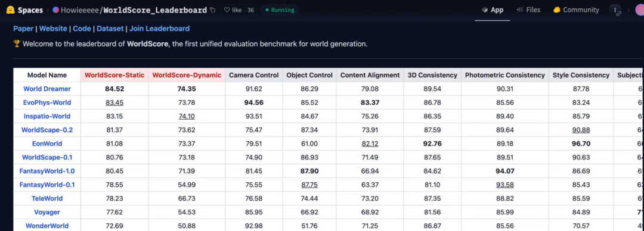Click the like count 36
This screenshot has width=644, height=231.
(x=250, y=10)
